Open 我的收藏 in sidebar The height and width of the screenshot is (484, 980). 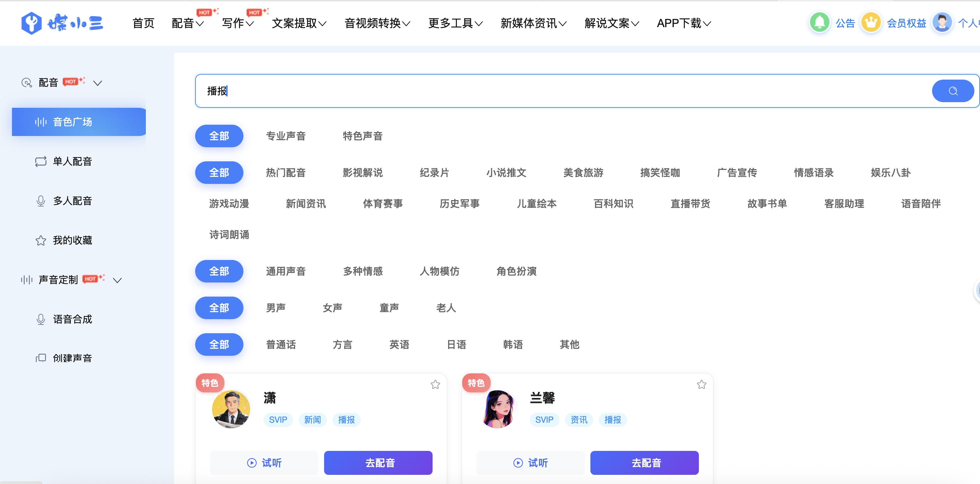pos(72,240)
